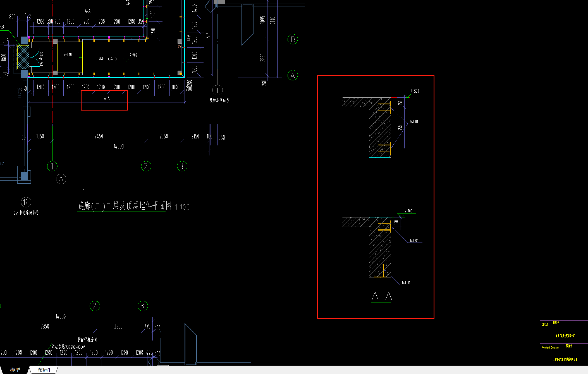Select axis bubble 3 below 2150 dimension
The image size is (588, 374).
(x=182, y=166)
